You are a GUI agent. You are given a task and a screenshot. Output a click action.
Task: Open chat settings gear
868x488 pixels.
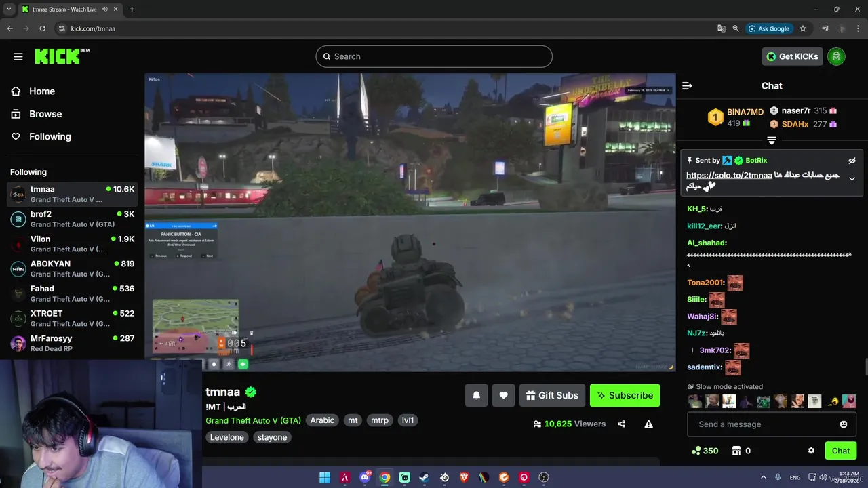click(811, 451)
